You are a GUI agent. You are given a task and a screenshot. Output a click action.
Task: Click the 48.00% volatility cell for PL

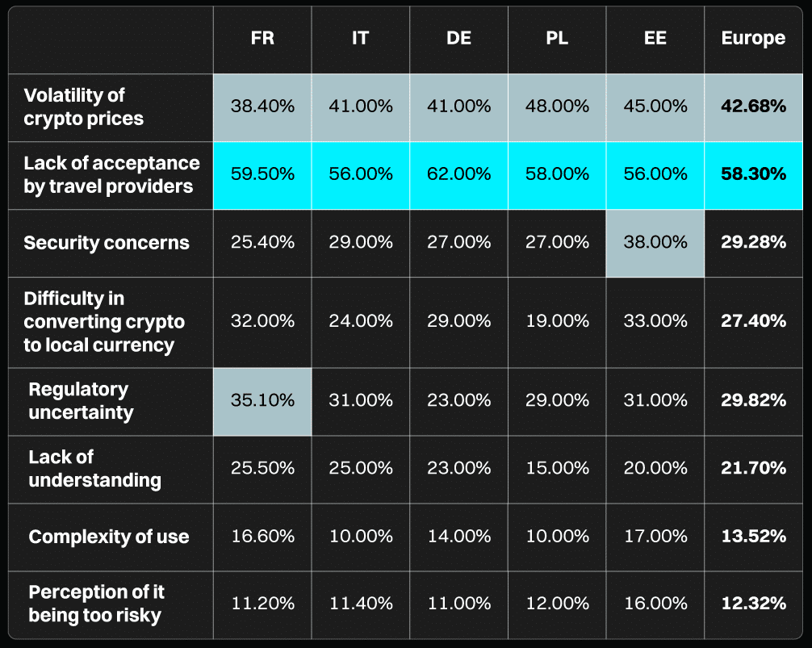pyautogui.click(x=556, y=107)
